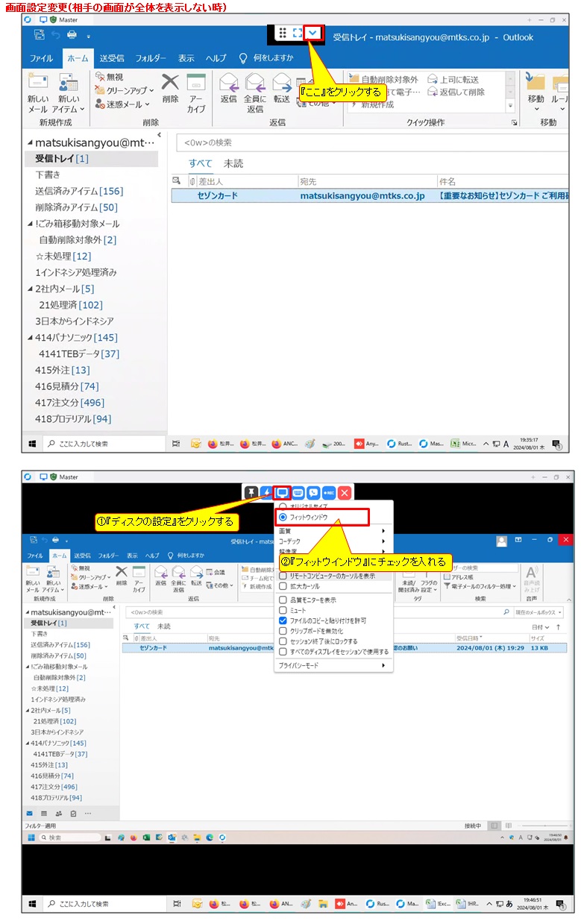Select the フィットウィンドウ radio button
Viewport: 581px width, 924px height.
283,517
